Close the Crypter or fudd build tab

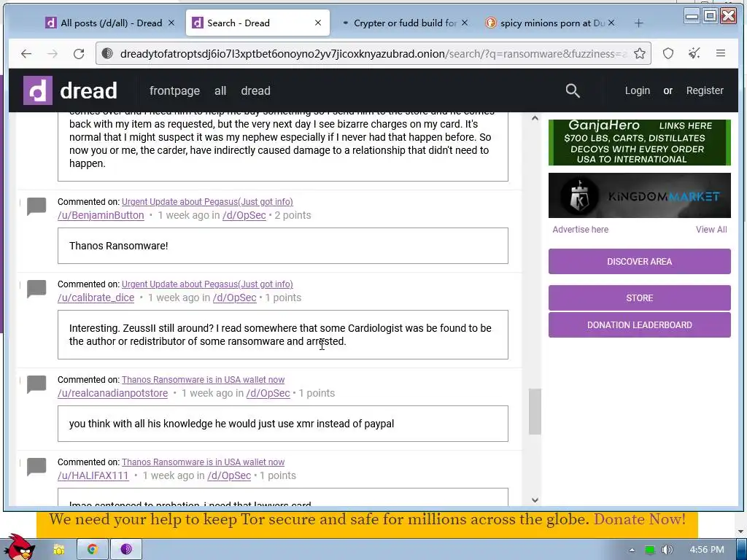[465, 23]
